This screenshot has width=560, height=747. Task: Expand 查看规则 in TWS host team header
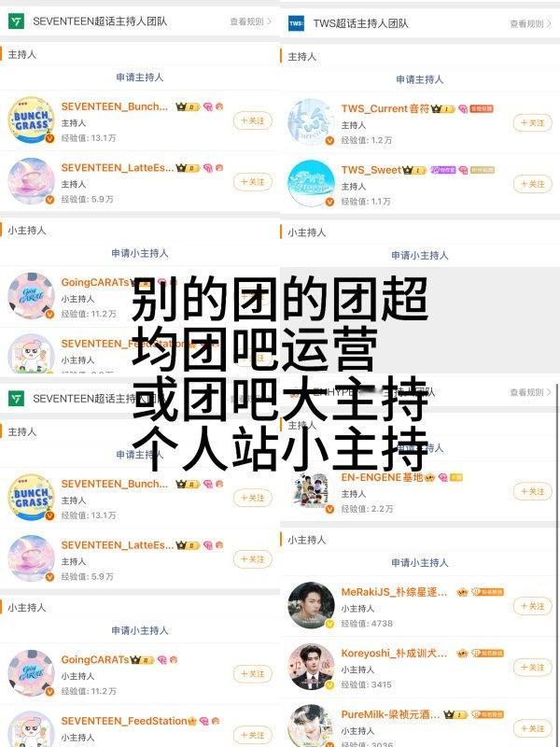point(530,23)
